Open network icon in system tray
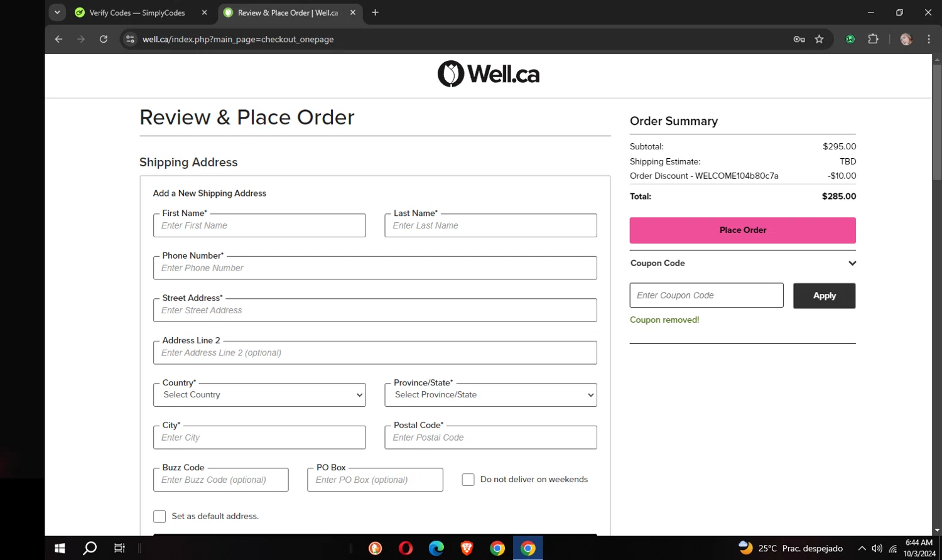Viewport: 942px width, 560px height. (892, 548)
